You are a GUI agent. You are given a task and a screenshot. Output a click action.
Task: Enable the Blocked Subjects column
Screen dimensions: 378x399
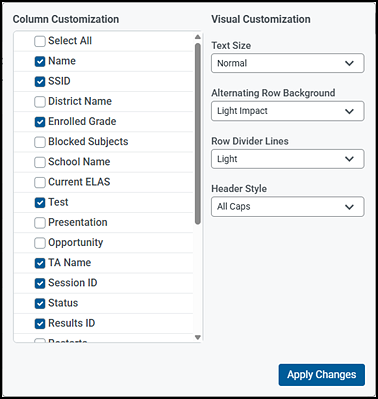(40, 142)
